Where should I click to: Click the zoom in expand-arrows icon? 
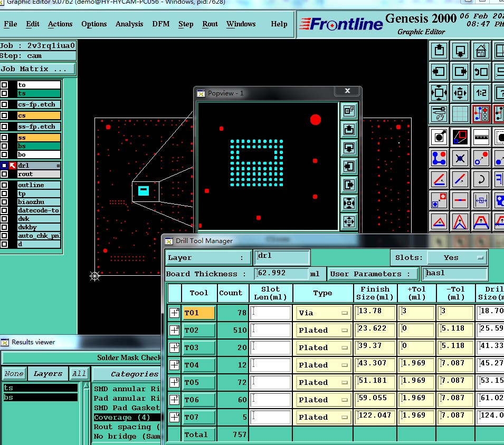pyautogui.click(x=439, y=93)
